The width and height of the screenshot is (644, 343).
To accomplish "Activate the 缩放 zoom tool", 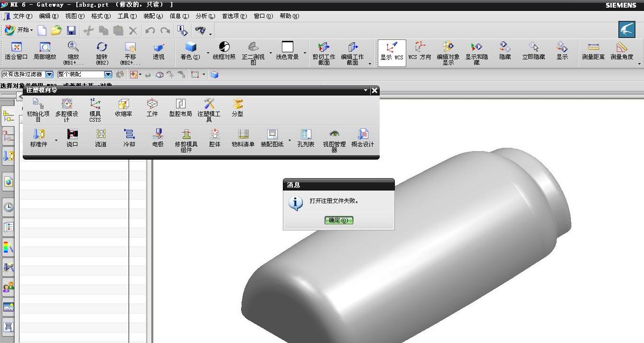I will click(73, 53).
